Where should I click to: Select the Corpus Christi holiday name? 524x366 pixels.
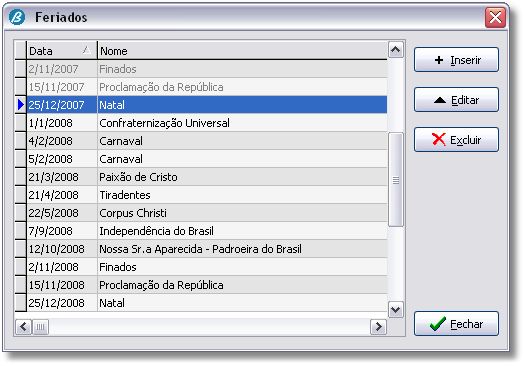click(242, 213)
